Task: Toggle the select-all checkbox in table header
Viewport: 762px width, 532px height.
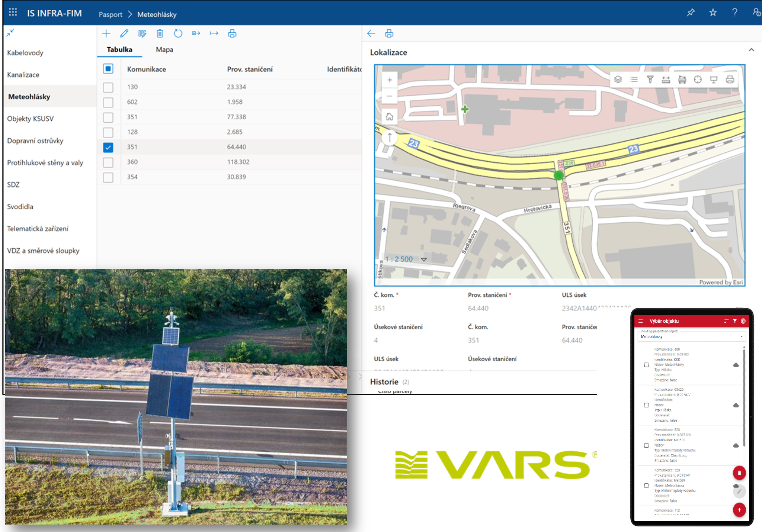Action: pyautogui.click(x=108, y=69)
